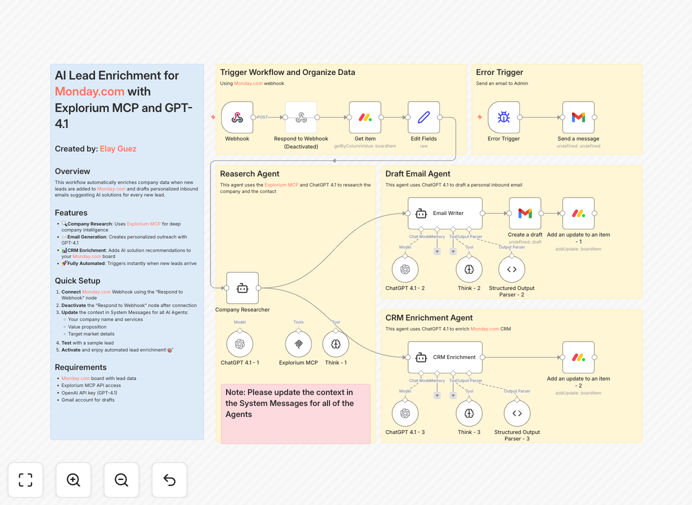
Task: Open the Respond to Webhook (Deactivated) node
Action: (301, 117)
